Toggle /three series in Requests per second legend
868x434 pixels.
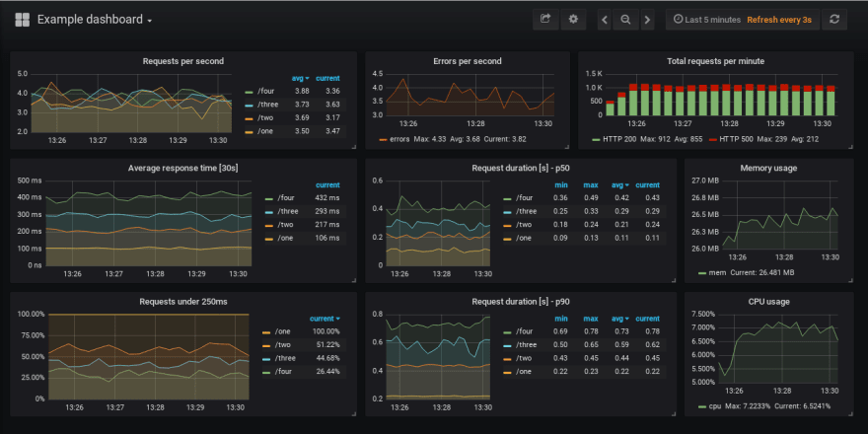267,105
